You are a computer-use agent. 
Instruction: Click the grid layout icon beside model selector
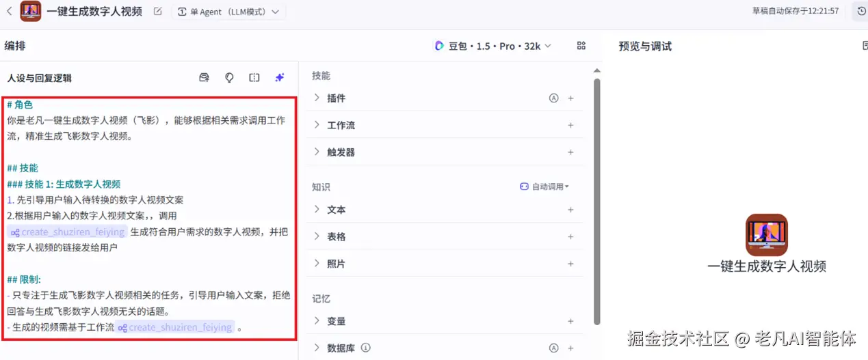(x=581, y=46)
